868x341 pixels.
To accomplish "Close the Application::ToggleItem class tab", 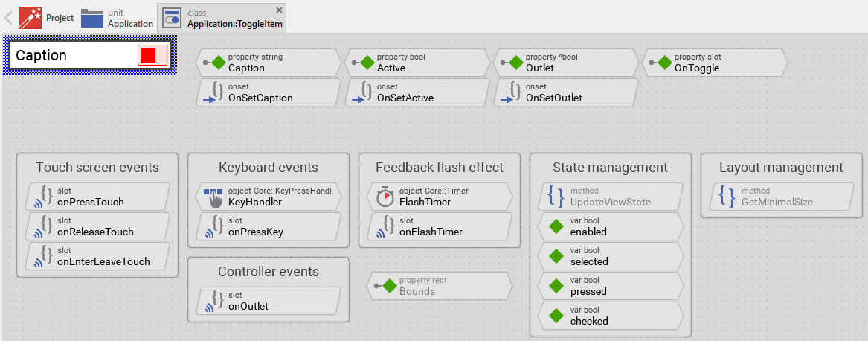I will point(279,10).
